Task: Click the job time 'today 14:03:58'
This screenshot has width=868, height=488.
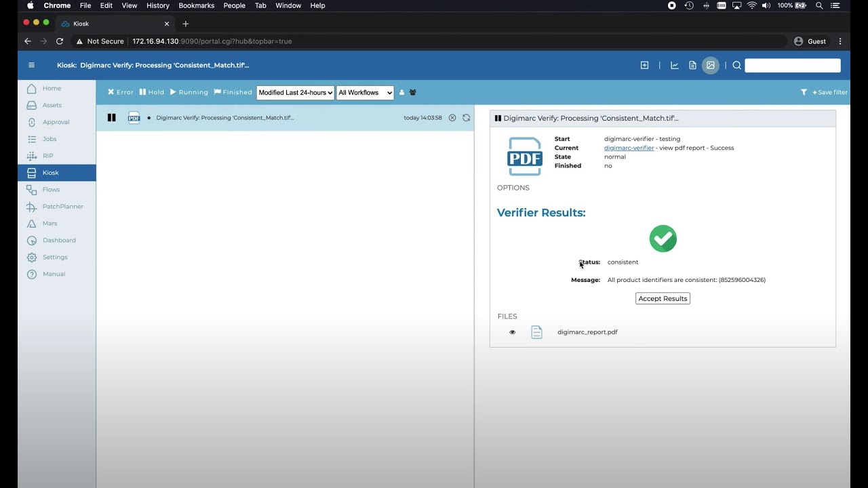Action: click(422, 118)
